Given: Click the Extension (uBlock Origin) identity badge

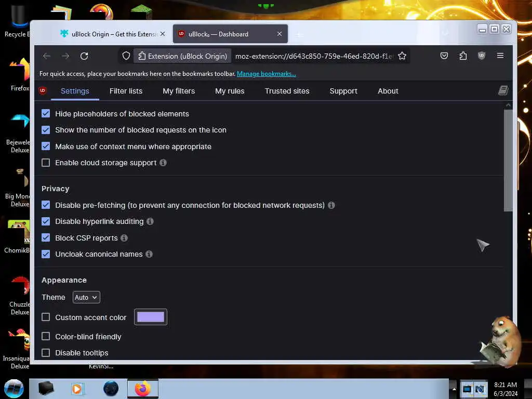Looking at the screenshot, I should coord(182,56).
